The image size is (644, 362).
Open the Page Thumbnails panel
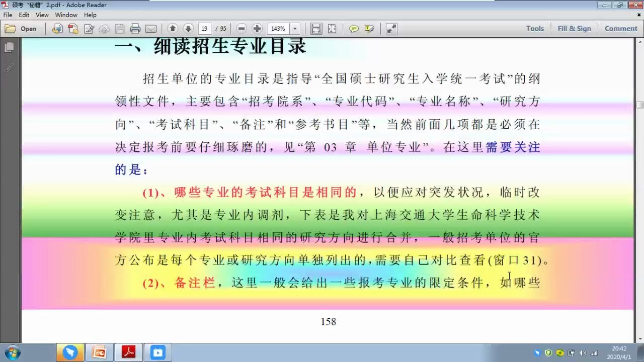coord(10,47)
